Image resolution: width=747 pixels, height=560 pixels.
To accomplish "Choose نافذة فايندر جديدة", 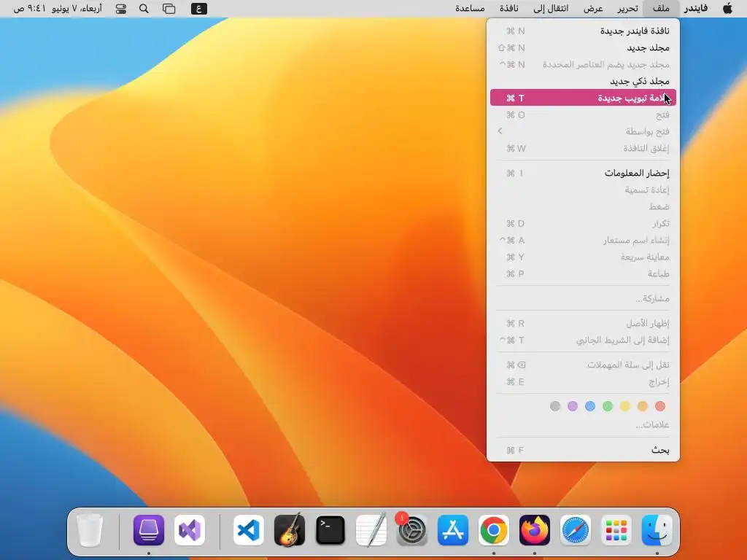I will tap(583, 31).
